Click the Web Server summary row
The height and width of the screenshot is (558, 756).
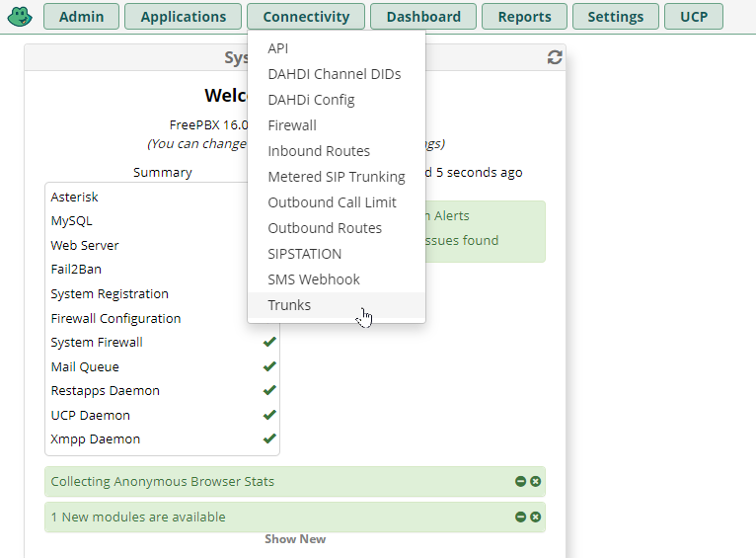(x=163, y=245)
